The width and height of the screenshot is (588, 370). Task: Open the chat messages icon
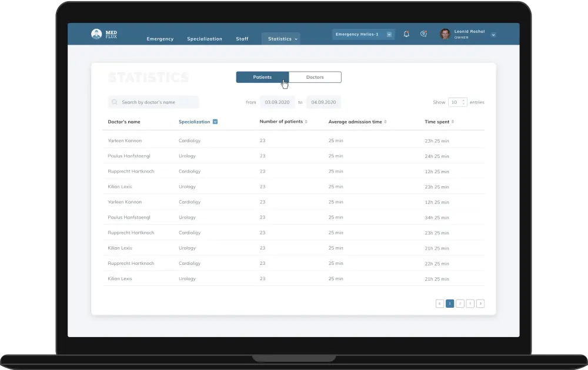[x=424, y=33]
